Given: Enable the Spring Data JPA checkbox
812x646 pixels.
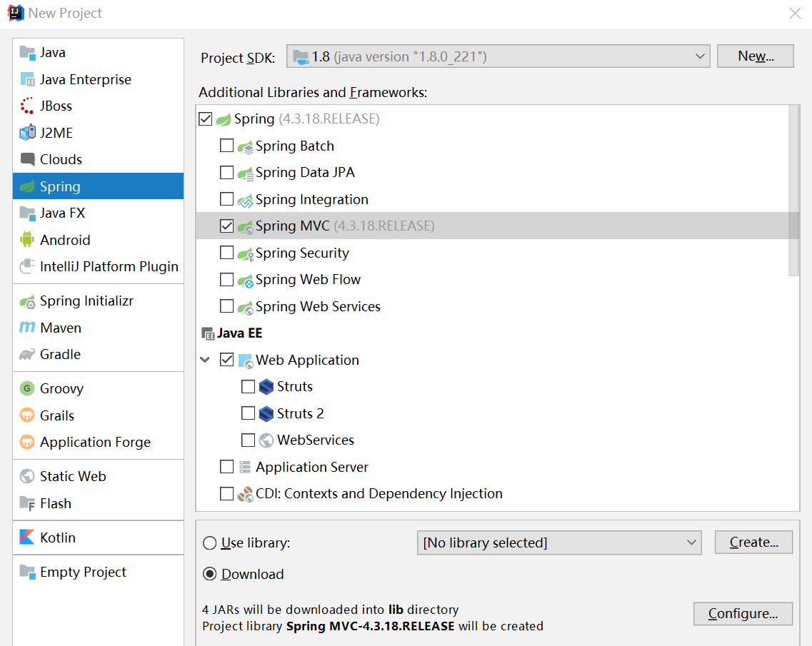Looking at the screenshot, I should click(x=227, y=172).
